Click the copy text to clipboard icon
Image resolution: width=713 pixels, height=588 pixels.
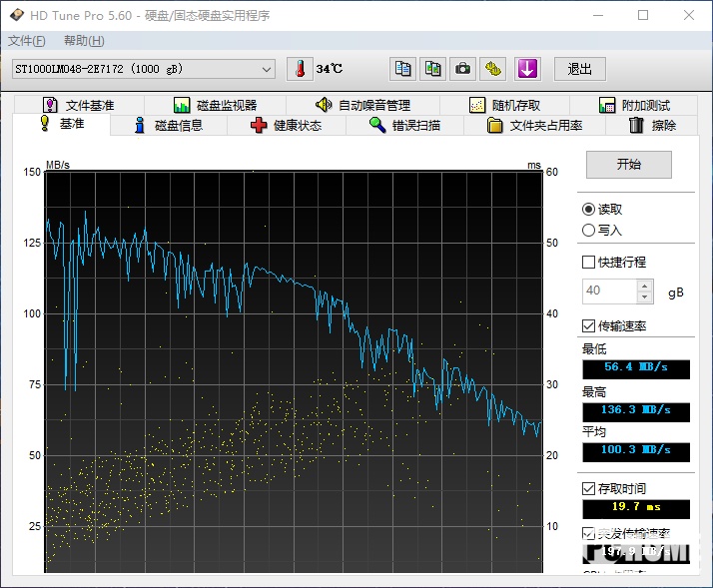coord(402,69)
